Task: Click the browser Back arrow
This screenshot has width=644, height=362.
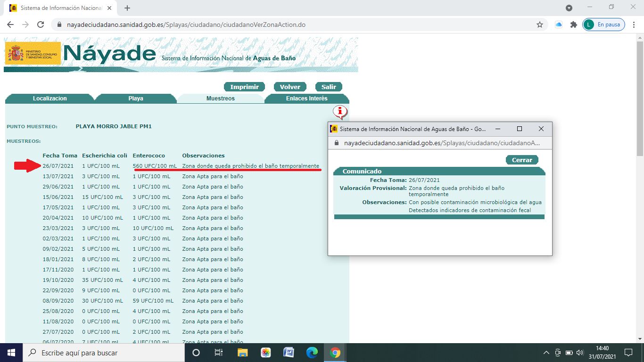Action: coord(10,25)
